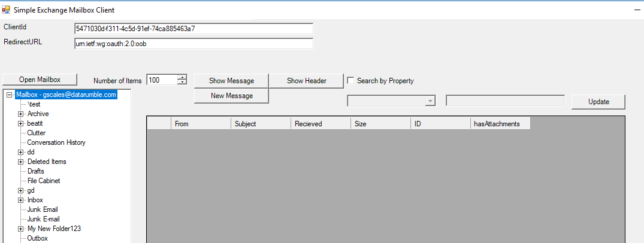644x243 pixels.
Task: Click the Open Mailbox button
Action: point(40,80)
